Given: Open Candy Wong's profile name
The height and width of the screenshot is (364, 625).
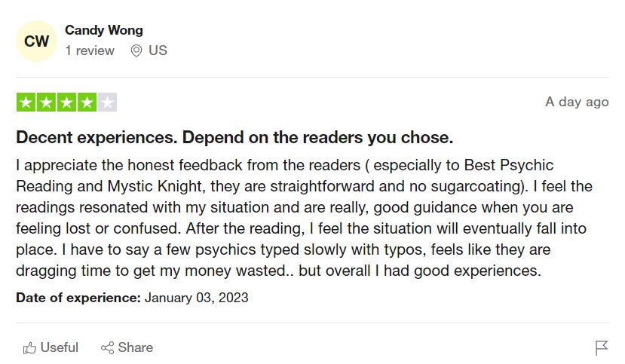Looking at the screenshot, I should pos(104,30).
